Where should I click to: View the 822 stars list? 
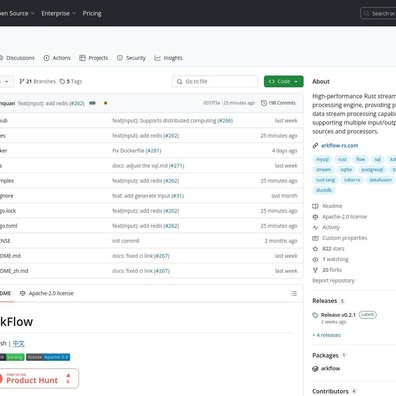coord(329,249)
